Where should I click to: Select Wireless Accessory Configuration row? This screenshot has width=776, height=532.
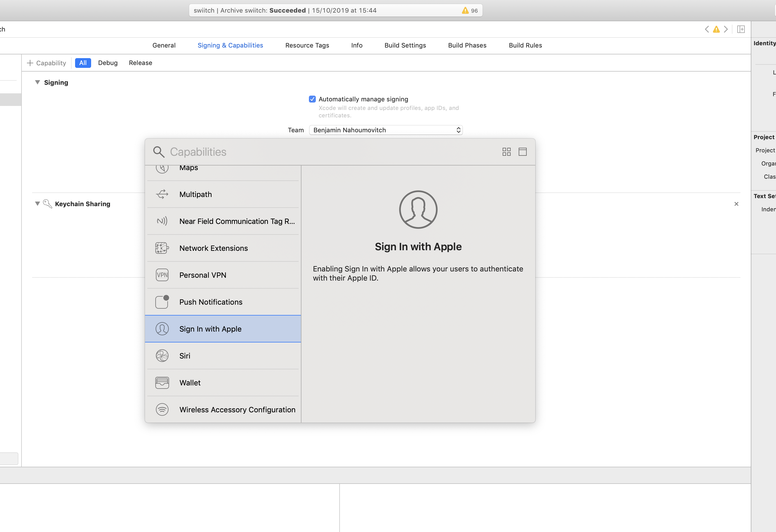pos(223,409)
